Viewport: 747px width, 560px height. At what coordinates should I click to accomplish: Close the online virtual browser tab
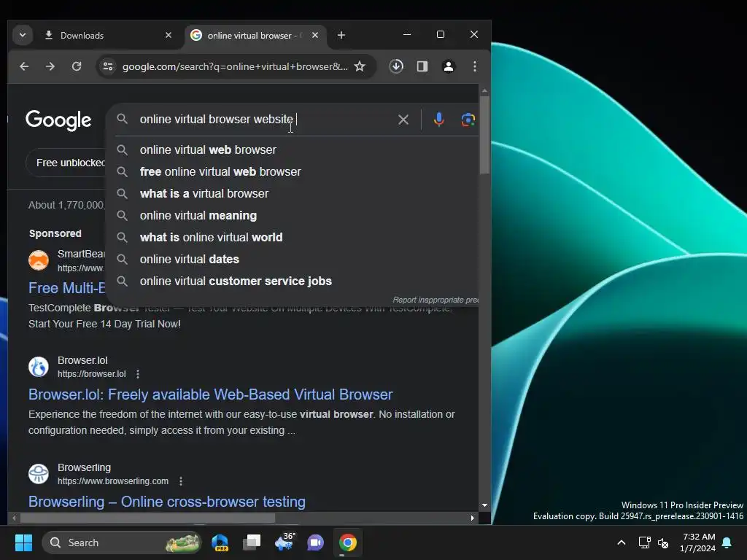(315, 35)
